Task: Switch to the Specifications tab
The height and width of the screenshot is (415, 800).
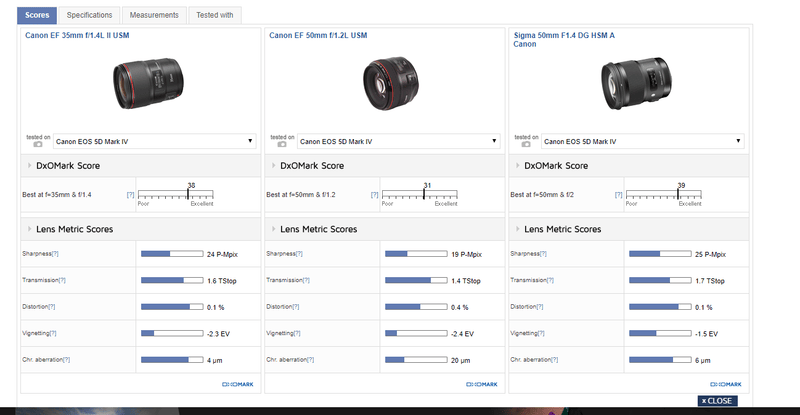Action: (90, 15)
